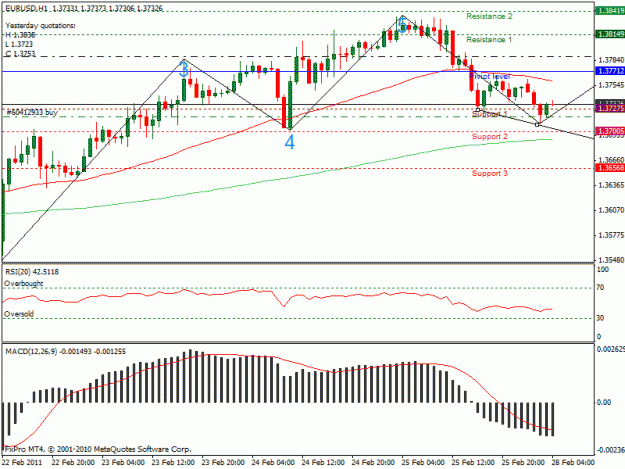625x469 pixels.
Task: Click the 1.37275 price tag
Action: click(x=610, y=108)
